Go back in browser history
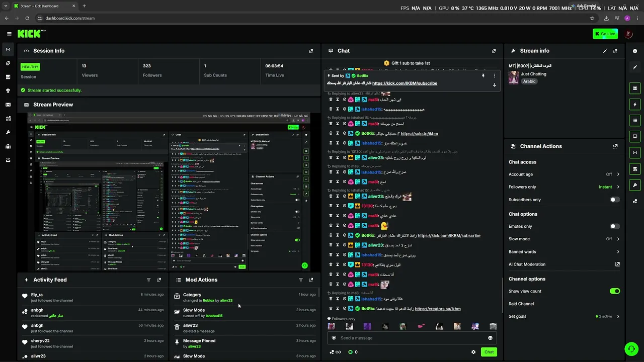 [7, 18]
